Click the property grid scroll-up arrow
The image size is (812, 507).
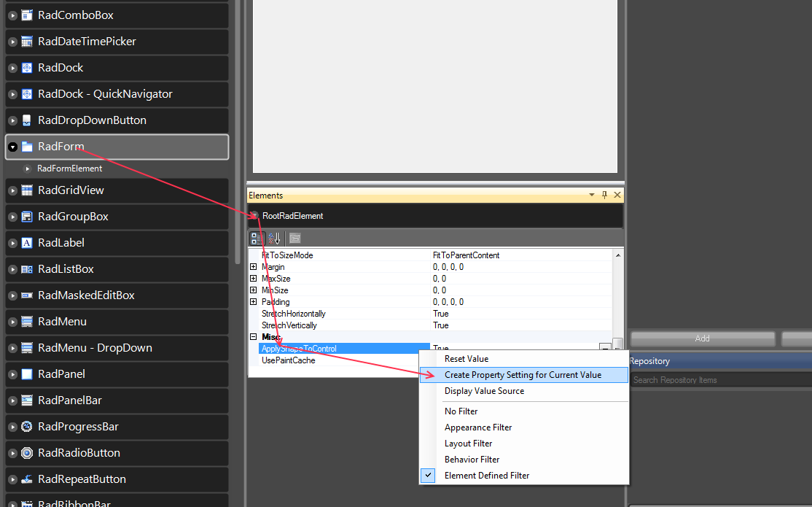(618, 255)
